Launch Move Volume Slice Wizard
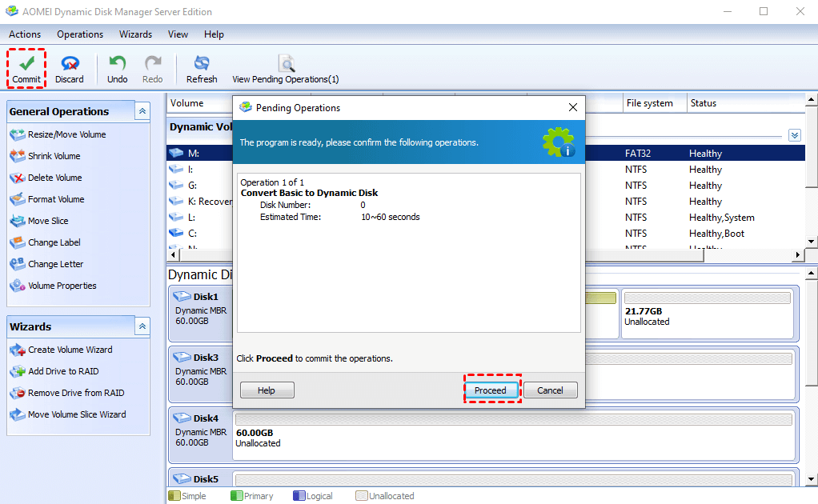 coord(77,414)
